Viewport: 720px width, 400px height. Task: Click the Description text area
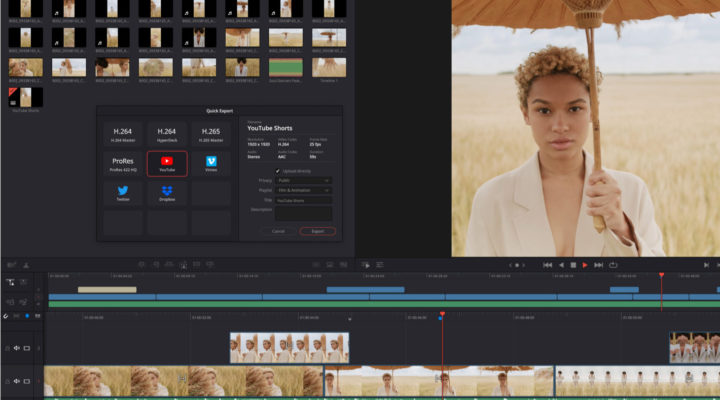click(x=303, y=214)
